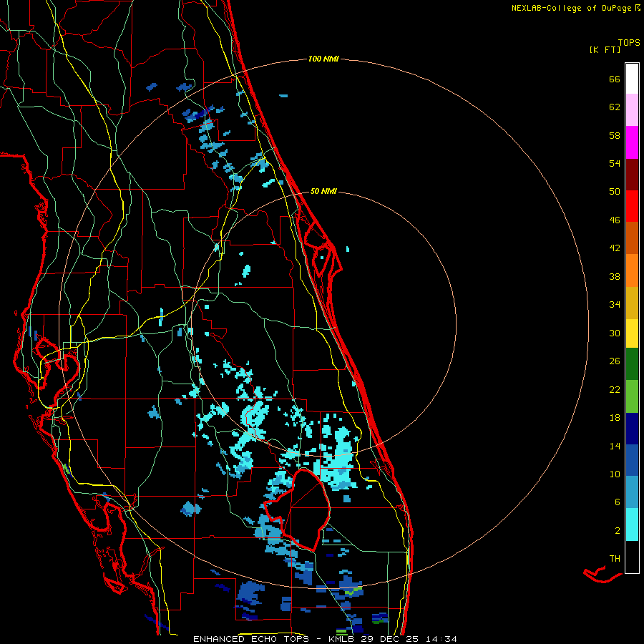Select the 10 legend value
644x644 pixels.
pos(615,474)
